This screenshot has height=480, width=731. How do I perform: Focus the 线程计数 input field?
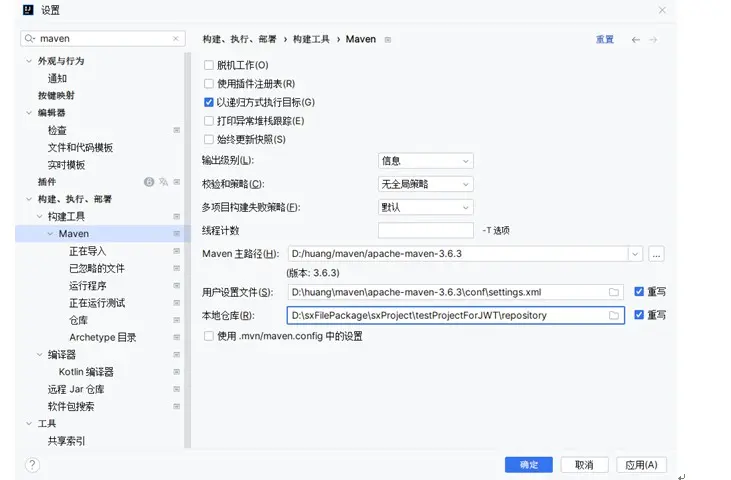[x=426, y=230]
